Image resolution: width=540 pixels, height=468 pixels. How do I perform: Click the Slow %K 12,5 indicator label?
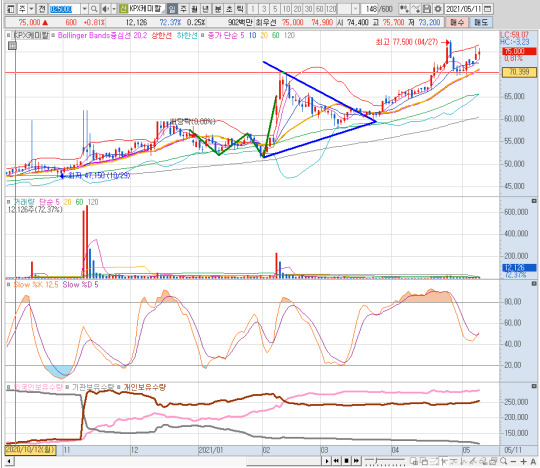[36, 285]
